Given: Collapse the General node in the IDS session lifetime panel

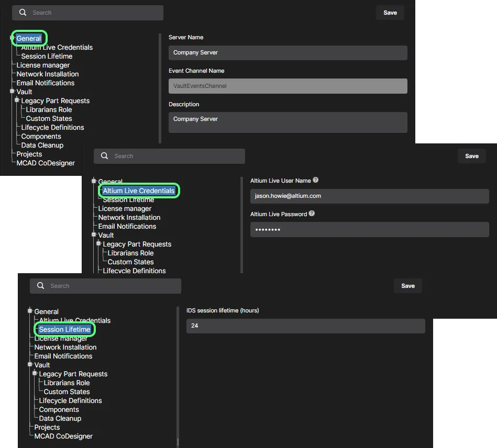Looking at the screenshot, I should click(30, 311).
